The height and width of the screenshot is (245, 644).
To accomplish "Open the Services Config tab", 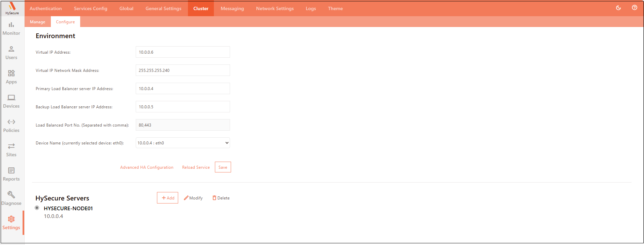I will pos(91,8).
